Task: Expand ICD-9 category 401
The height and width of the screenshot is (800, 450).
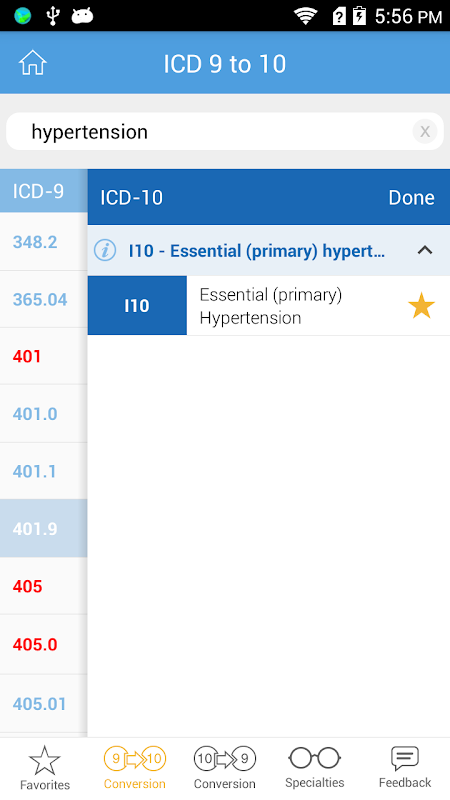Action: [43, 356]
